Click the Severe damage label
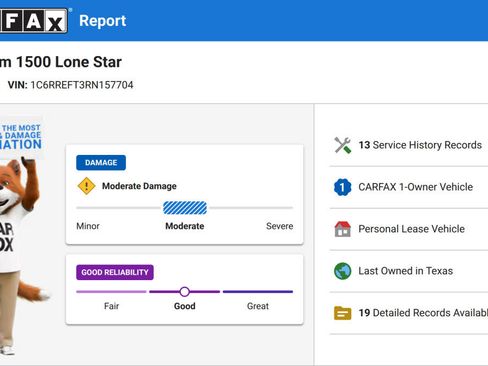488x366 pixels. 280,226
